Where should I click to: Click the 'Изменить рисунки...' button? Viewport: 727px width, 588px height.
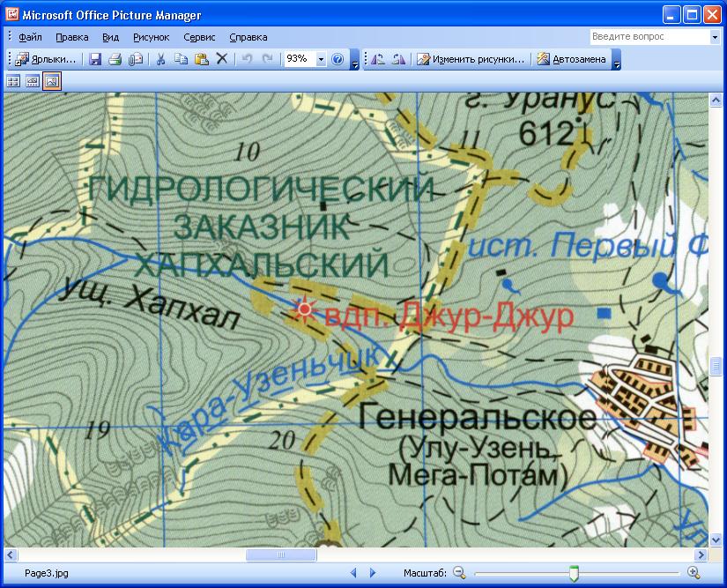pyautogui.click(x=471, y=59)
